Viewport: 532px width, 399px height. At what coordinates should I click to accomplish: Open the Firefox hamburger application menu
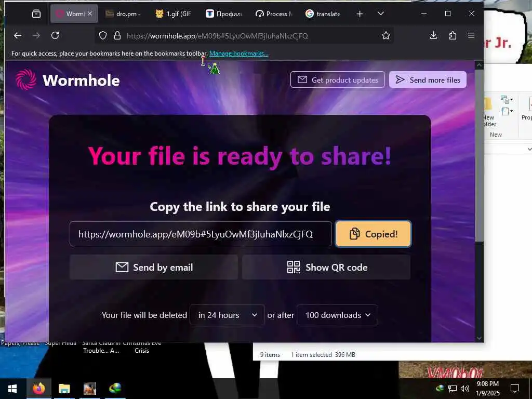click(471, 35)
